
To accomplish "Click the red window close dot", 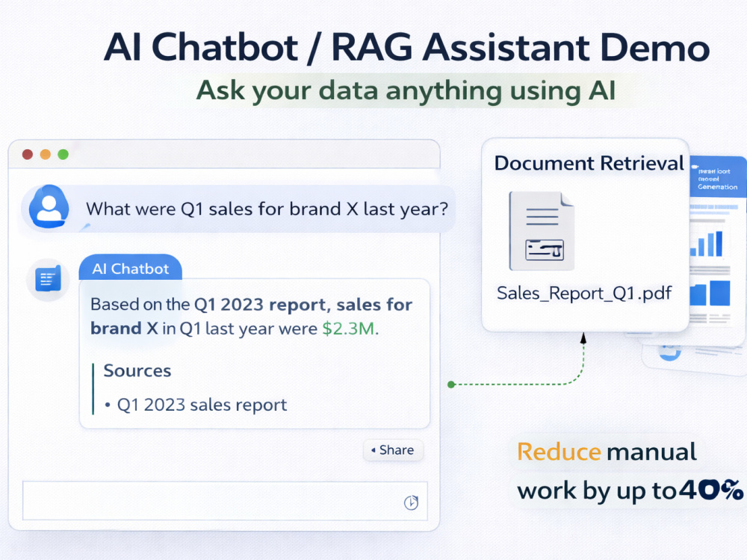I will (28, 155).
